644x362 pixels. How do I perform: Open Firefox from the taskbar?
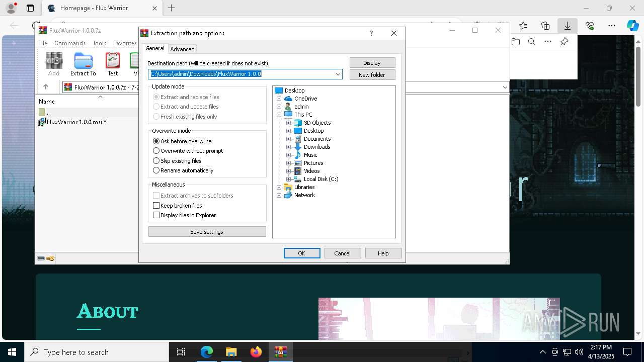(x=256, y=352)
